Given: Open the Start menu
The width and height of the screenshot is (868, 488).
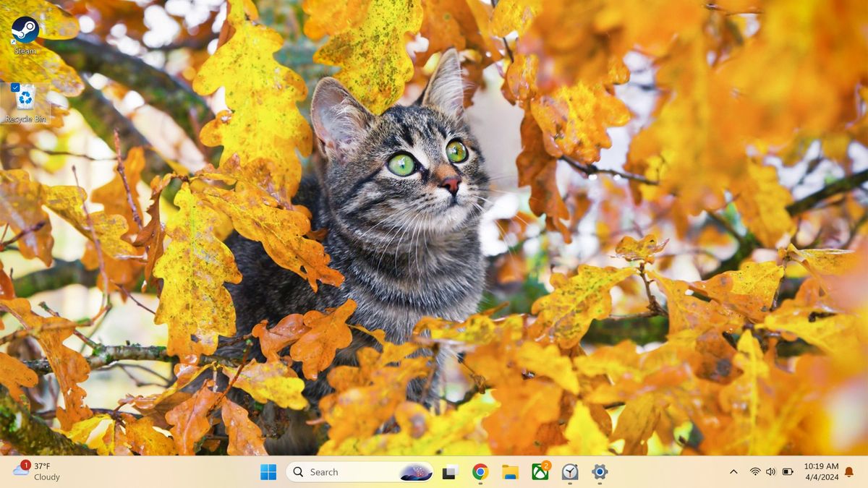Looking at the screenshot, I should pyautogui.click(x=268, y=471).
